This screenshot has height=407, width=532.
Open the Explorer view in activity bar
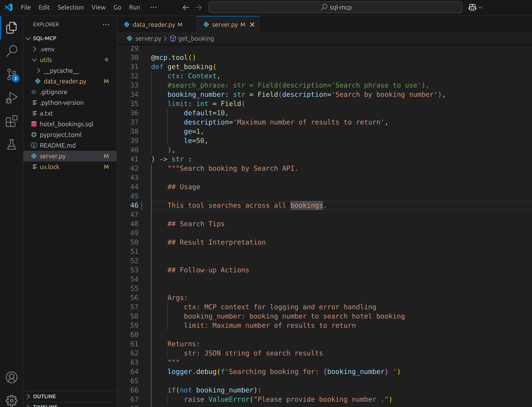coord(11,27)
